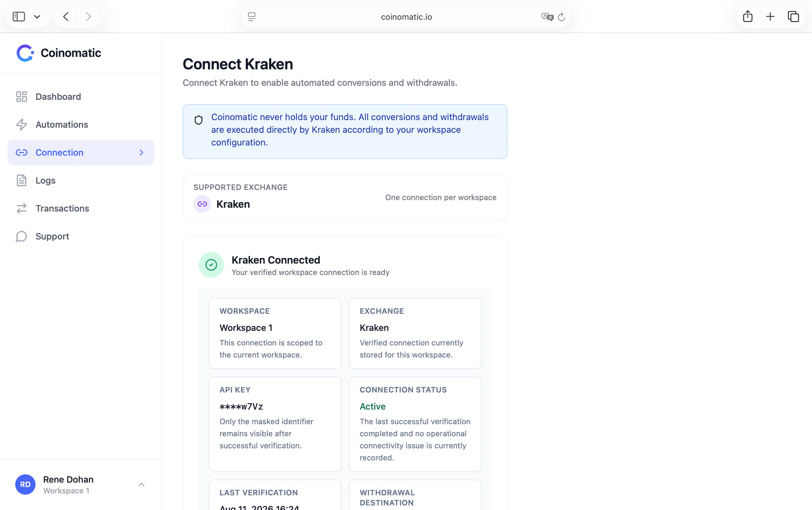The width and height of the screenshot is (812, 510).
Task: Open Transactions menu item
Action: [x=81, y=208]
